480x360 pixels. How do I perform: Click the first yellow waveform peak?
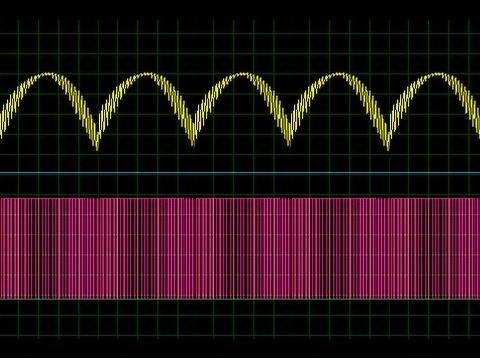[x=50, y=74]
